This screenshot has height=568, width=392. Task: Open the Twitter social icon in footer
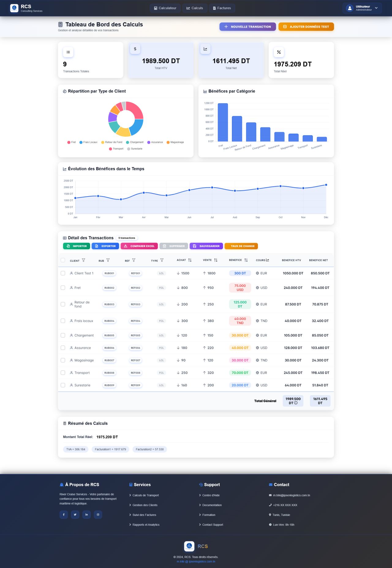pos(75,515)
